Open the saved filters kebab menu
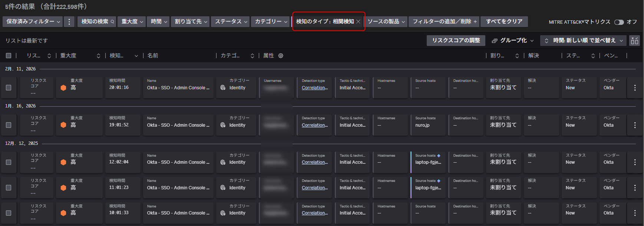Viewport: 644px width, 226px height. pyautogui.click(x=69, y=22)
